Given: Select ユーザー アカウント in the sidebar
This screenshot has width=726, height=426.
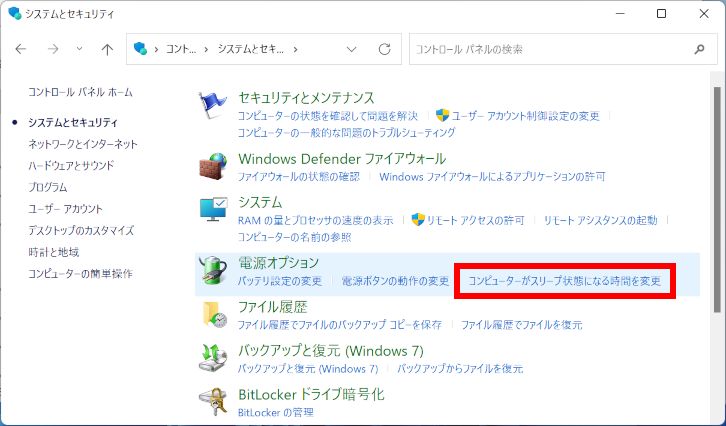Looking at the screenshot, I should (65, 209).
